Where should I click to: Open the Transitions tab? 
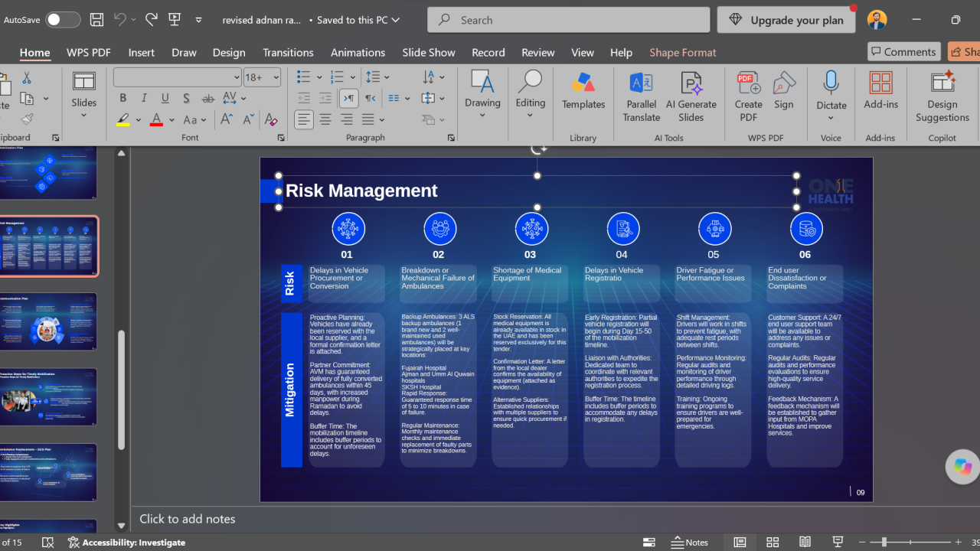tap(288, 52)
